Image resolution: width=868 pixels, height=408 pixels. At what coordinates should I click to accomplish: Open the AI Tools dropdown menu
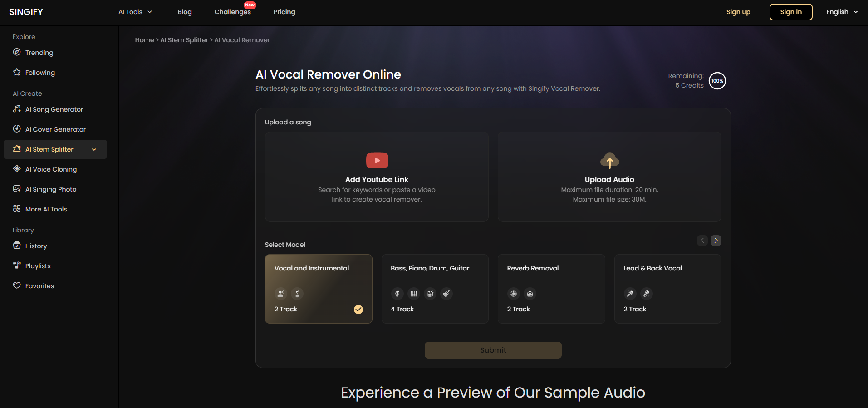coord(135,12)
